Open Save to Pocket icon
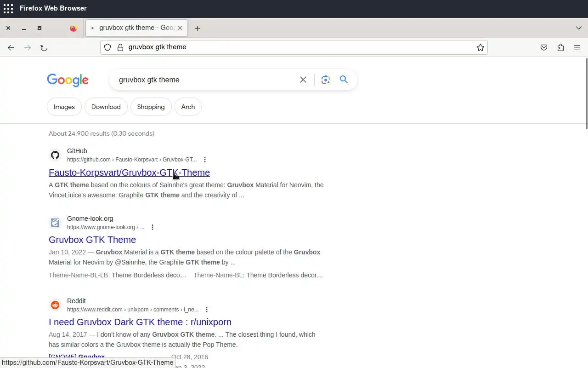 pos(544,47)
